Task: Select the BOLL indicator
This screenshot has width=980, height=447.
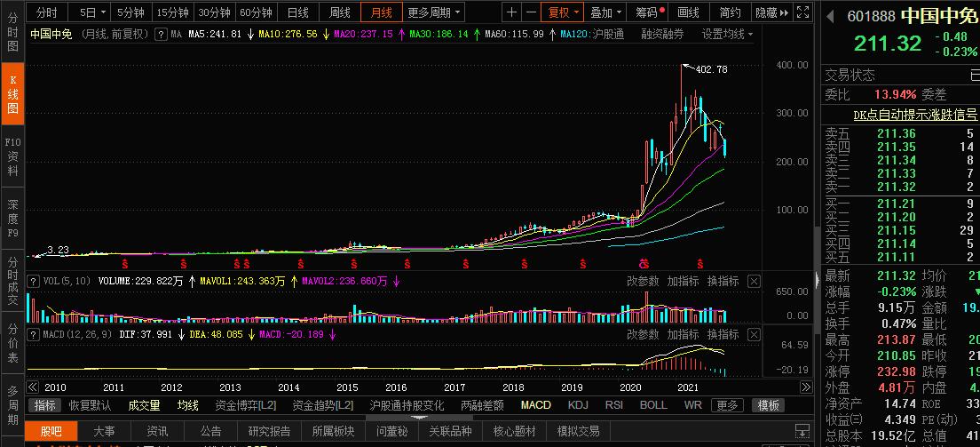Action: pyautogui.click(x=653, y=405)
